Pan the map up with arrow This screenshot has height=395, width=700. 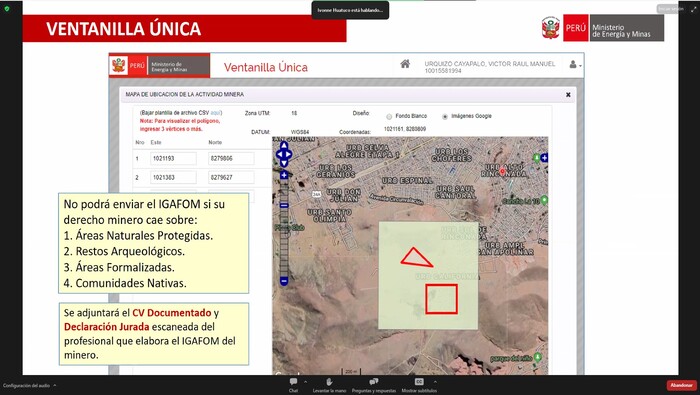pos(284,146)
